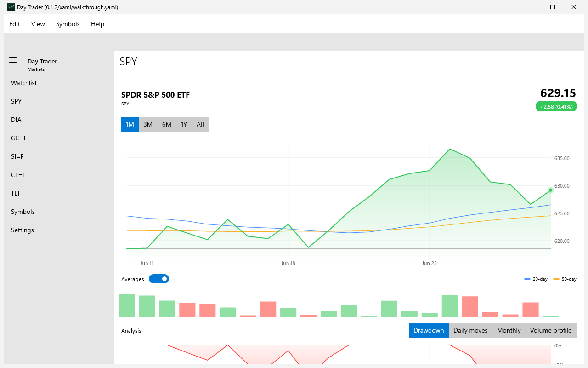Click the Averages label text

pyautogui.click(x=133, y=279)
